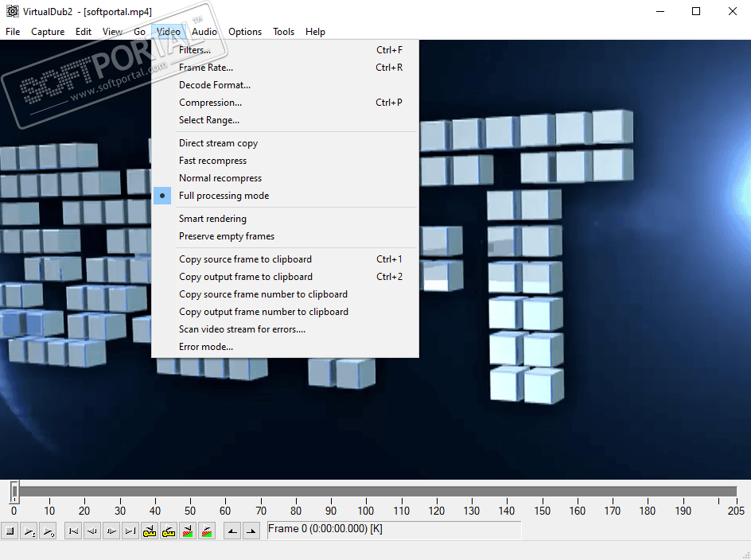This screenshot has height=560, width=751.
Task: Step back one frame
Action: point(92,531)
